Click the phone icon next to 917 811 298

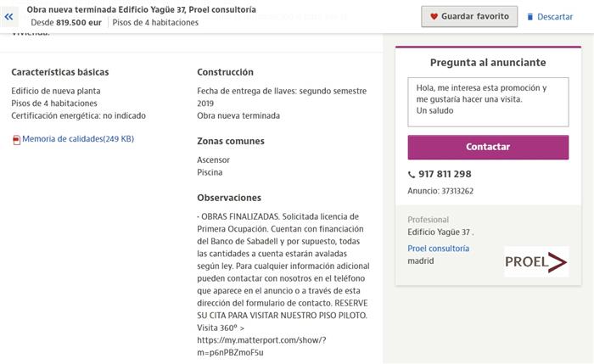412,175
